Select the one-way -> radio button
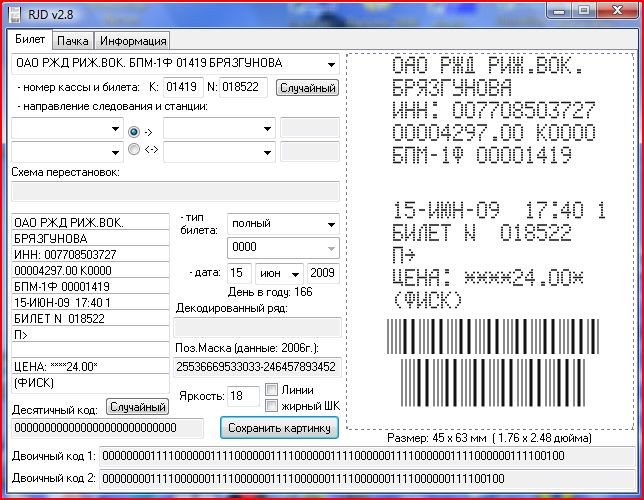644x500 pixels. tap(133, 131)
